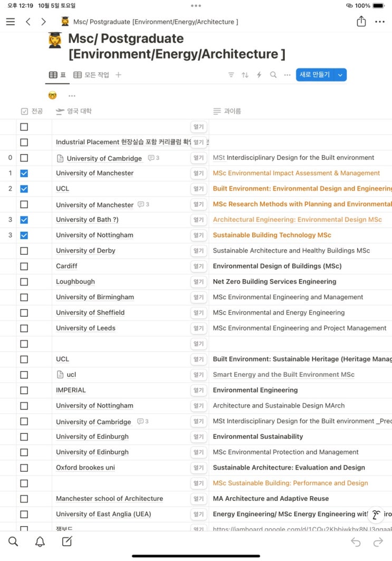Open the filter icon in database toolbar

tap(231, 75)
